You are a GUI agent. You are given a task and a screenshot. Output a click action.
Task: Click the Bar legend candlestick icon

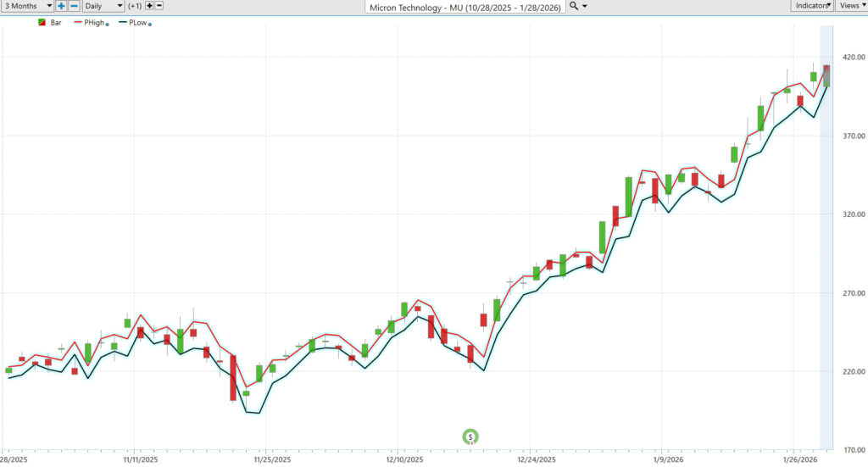pyautogui.click(x=42, y=23)
